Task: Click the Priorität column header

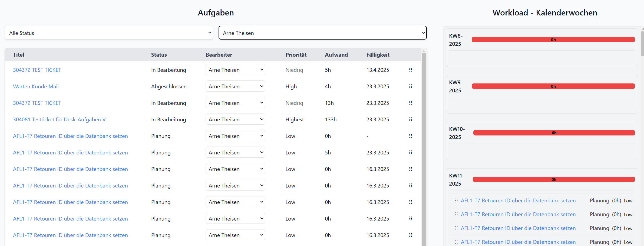Action: point(296,55)
